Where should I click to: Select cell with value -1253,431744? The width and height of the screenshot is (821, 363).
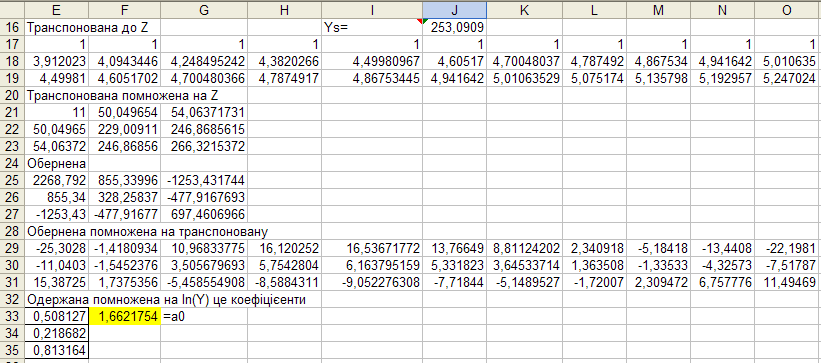pyautogui.click(x=204, y=181)
